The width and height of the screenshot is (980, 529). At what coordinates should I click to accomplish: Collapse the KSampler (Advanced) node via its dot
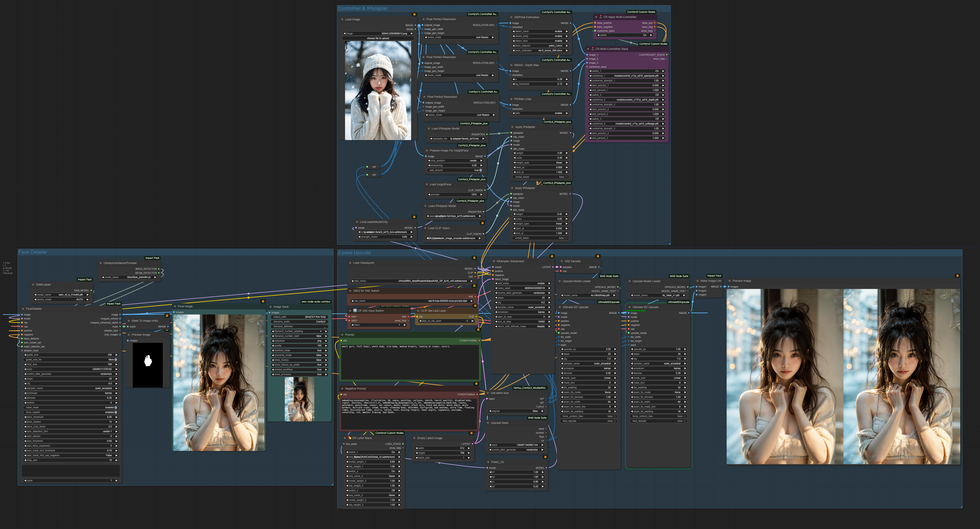pos(494,261)
